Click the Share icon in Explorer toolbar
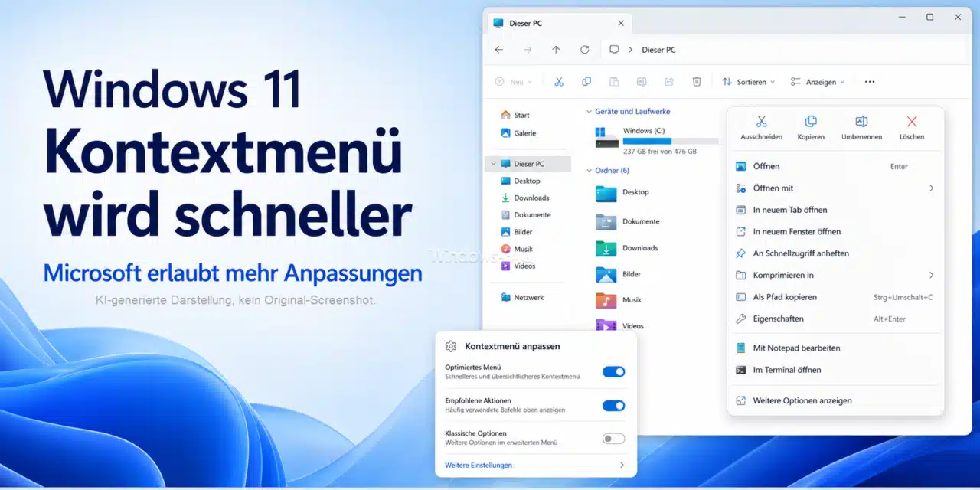Viewport: 980px width, 490px height. pos(669,81)
